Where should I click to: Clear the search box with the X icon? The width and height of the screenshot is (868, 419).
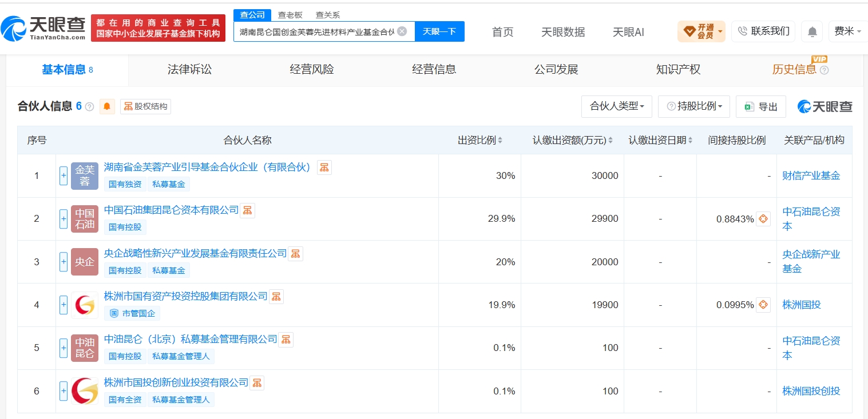pos(402,31)
